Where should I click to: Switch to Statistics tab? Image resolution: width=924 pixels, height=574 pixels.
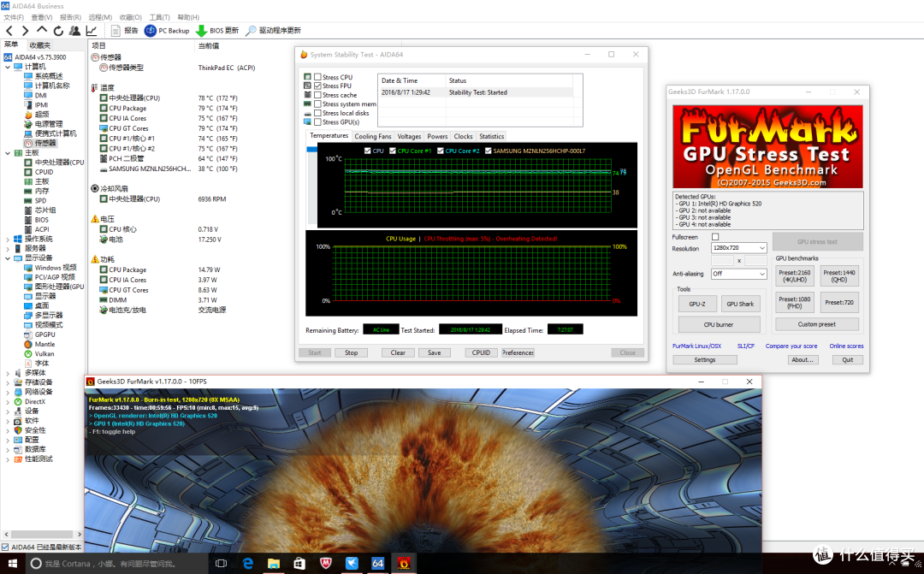(491, 136)
